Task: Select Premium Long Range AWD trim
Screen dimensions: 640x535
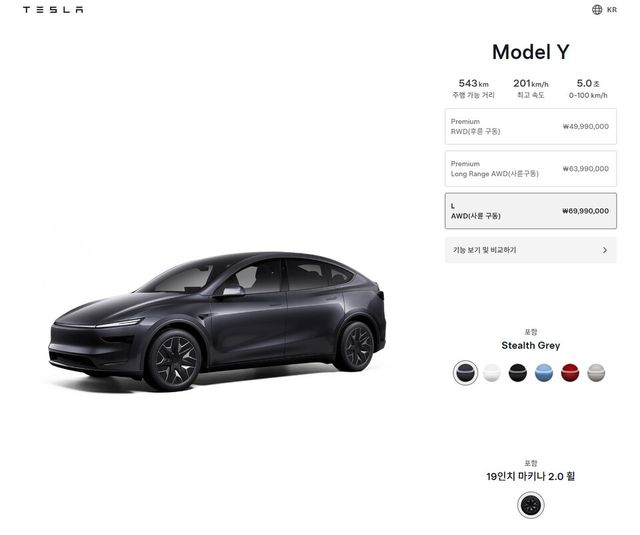Action: pyautogui.click(x=531, y=169)
